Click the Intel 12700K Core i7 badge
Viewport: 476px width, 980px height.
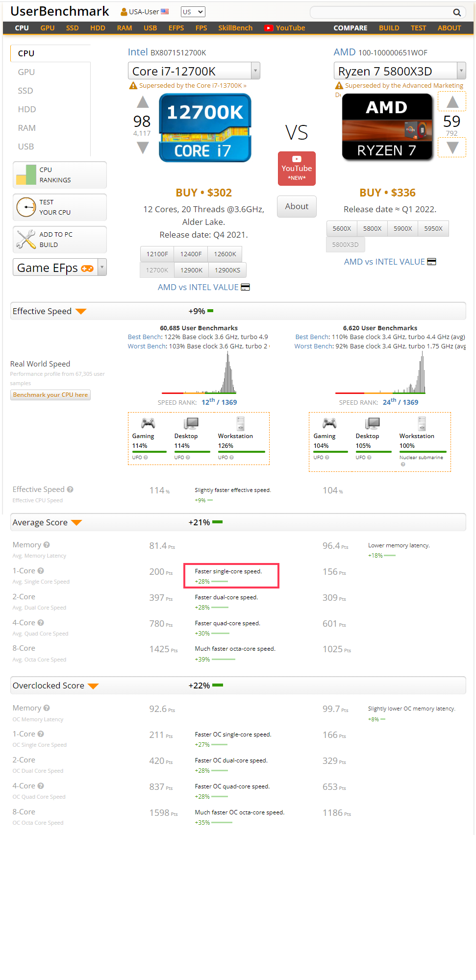(x=205, y=128)
